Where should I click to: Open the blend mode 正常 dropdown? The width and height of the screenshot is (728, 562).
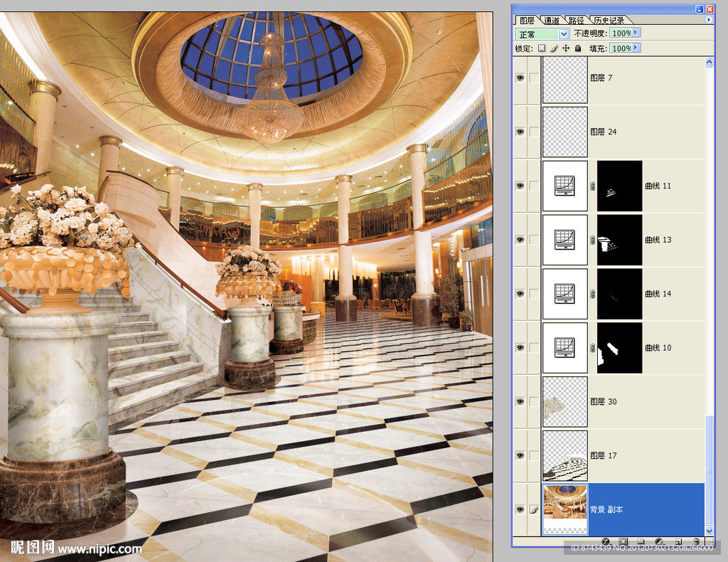tap(564, 33)
